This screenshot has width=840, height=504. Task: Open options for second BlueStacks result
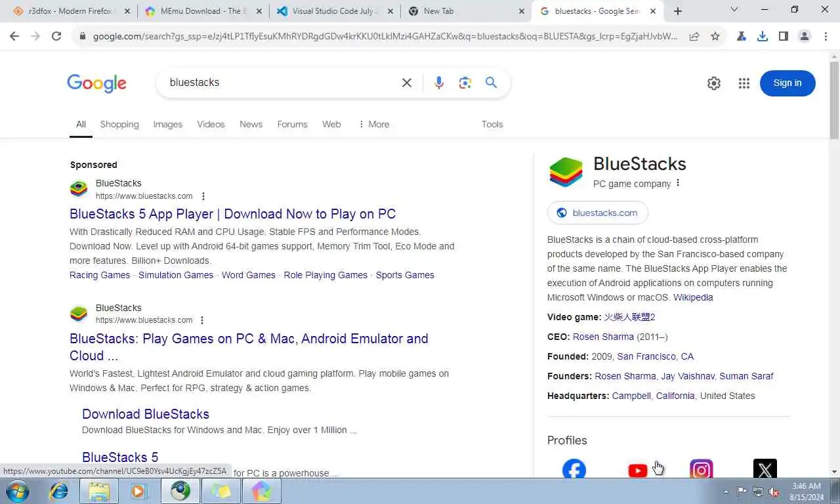tap(202, 320)
